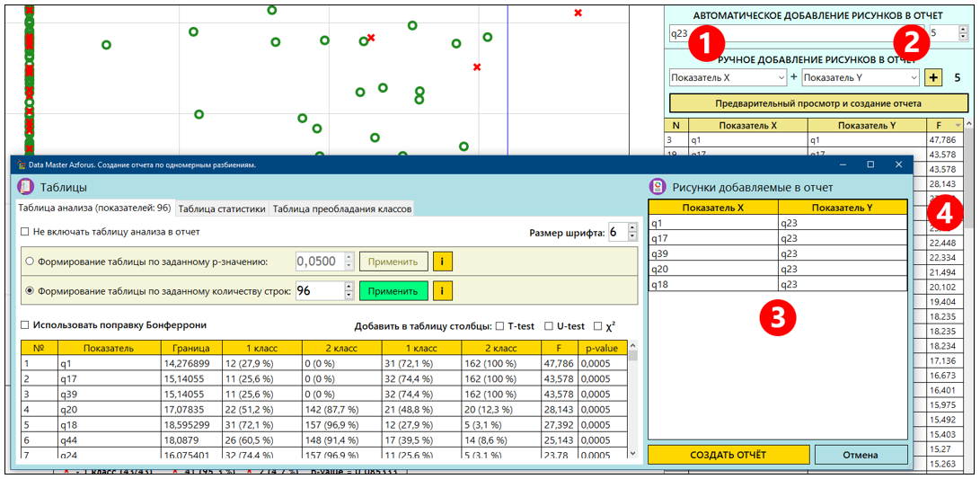Image resolution: width=980 pixels, height=479 pixels.
Task: Switch to Таблица статистики tab
Action: click(222, 208)
